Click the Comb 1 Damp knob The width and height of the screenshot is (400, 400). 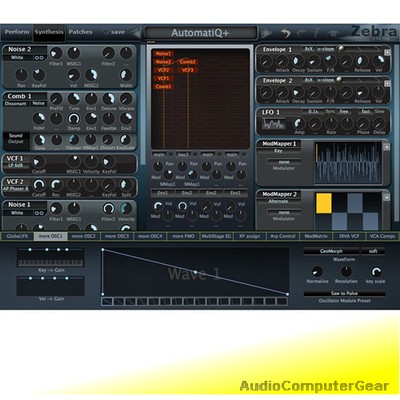click(x=74, y=119)
